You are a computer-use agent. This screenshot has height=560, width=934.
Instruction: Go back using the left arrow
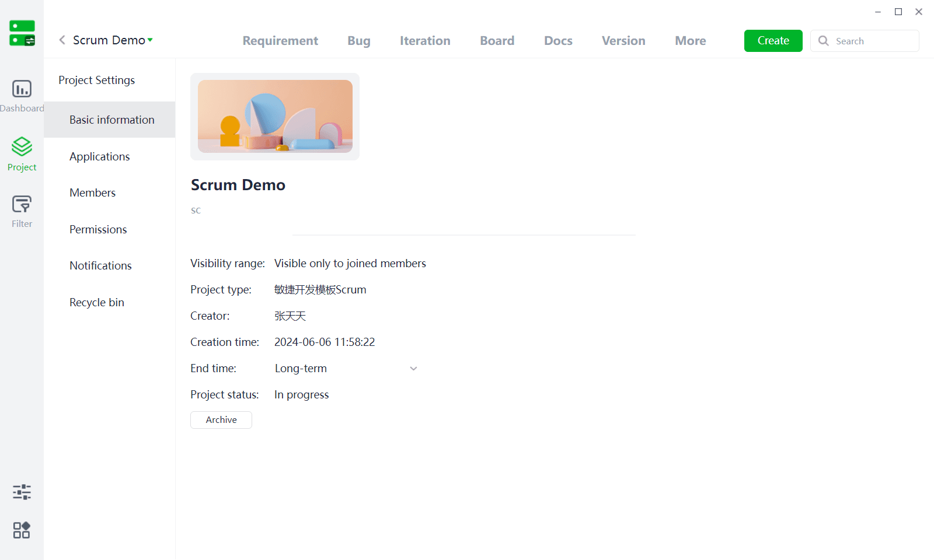tap(62, 40)
